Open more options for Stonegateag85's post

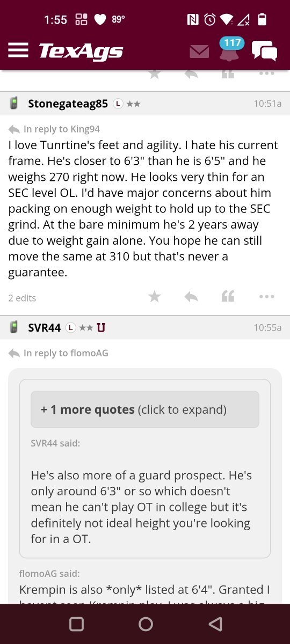coord(266,296)
